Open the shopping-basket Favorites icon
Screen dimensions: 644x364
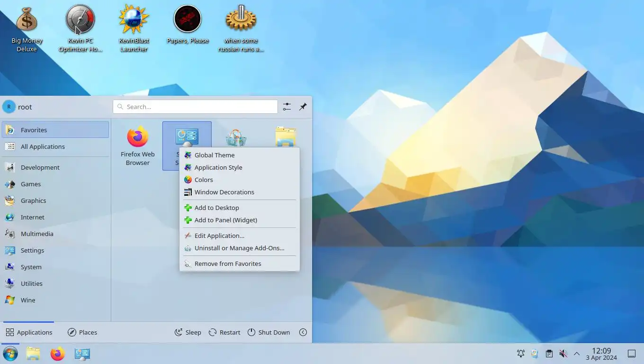pos(236,137)
